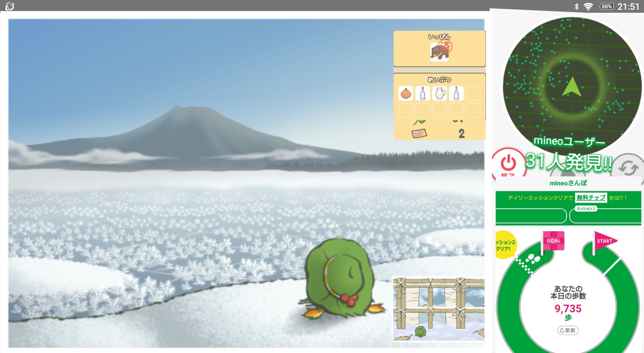Tap the footprints icon near the goal
Screen dimensions: 644x353
[x=532, y=259]
